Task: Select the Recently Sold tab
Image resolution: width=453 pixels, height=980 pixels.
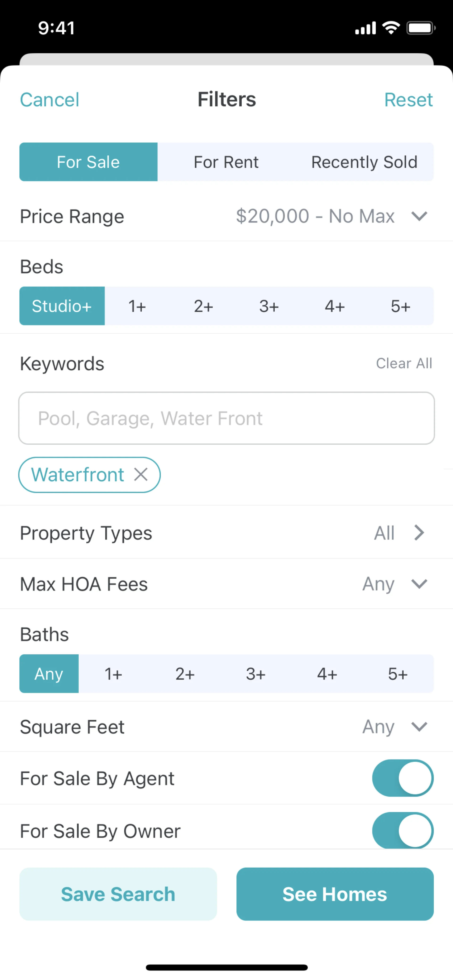Action: click(364, 162)
